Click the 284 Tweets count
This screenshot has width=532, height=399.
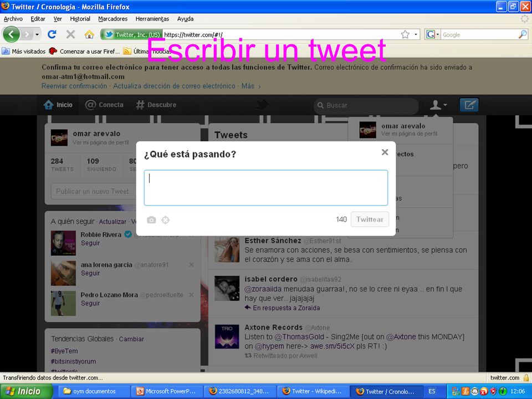coord(62,165)
